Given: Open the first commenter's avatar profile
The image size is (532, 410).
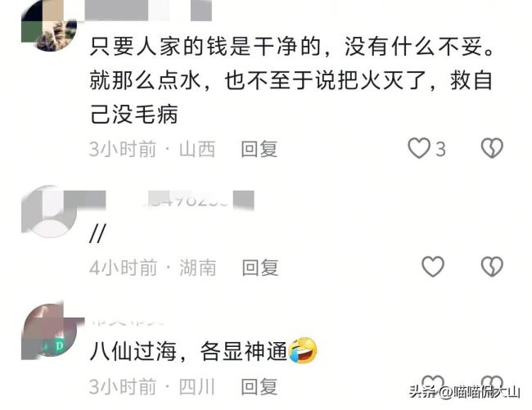Looking at the screenshot, I should click(x=49, y=25).
